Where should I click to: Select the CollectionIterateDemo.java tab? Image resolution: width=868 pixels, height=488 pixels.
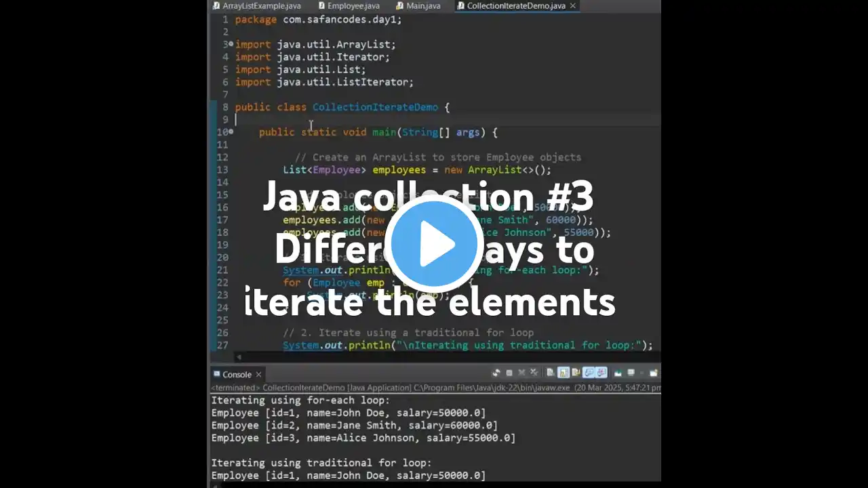pos(516,5)
